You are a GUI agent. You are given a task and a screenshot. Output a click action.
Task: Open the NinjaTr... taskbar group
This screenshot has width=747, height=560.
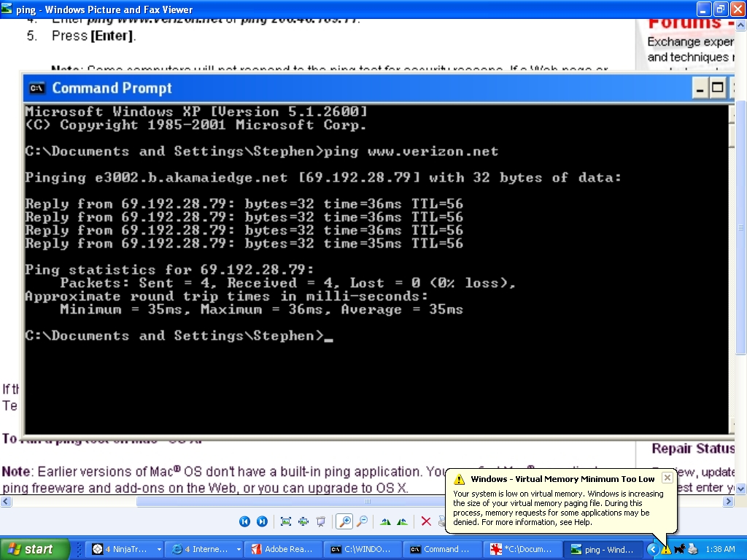pos(126,550)
